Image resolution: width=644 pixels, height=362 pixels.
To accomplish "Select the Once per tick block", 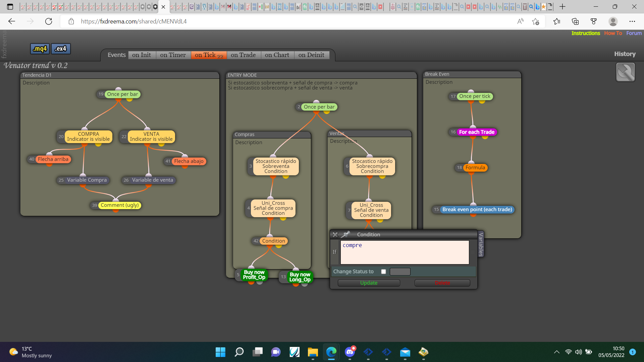I will (x=475, y=96).
